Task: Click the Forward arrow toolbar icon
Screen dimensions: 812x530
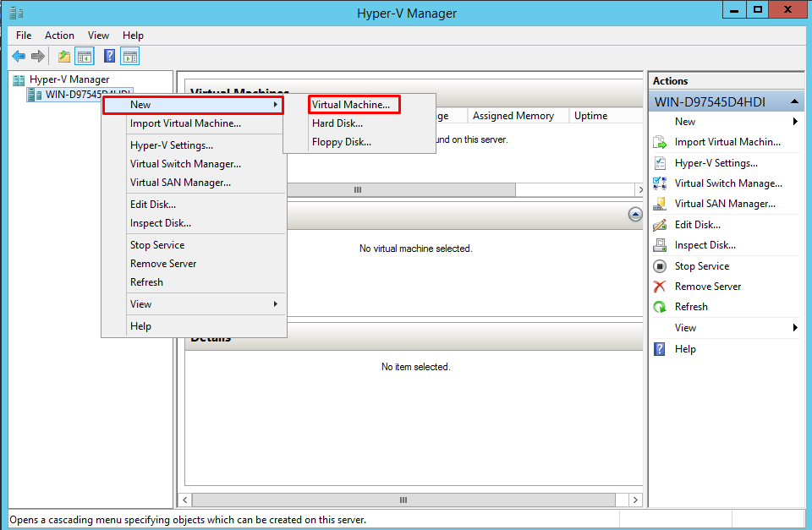Action: click(x=38, y=56)
